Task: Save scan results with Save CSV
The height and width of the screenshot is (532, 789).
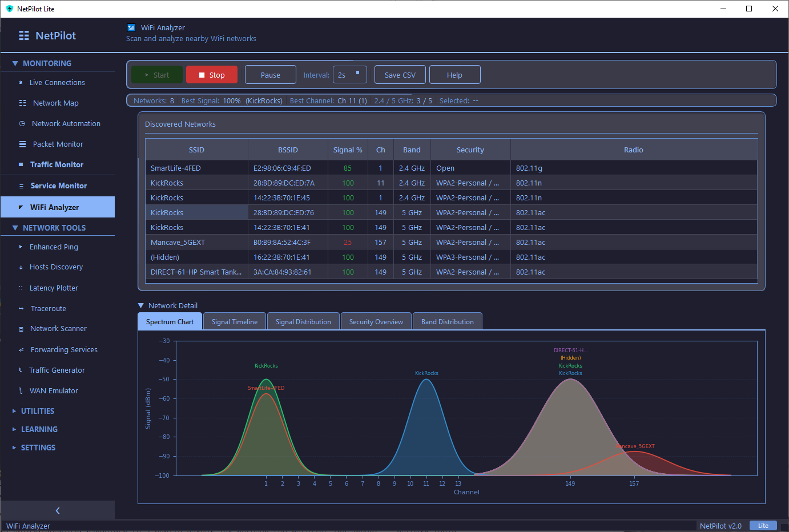Action: [x=400, y=74]
